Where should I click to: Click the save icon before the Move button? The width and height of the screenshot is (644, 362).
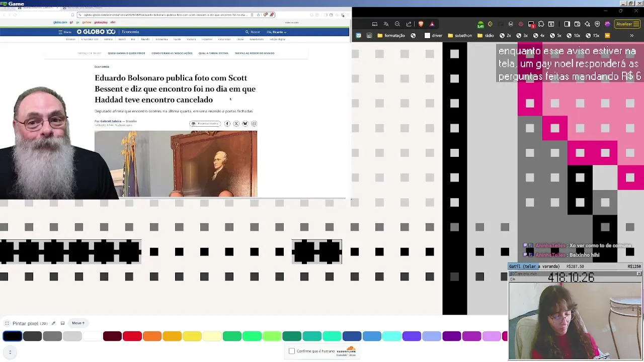pyautogui.click(x=62, y=323)
